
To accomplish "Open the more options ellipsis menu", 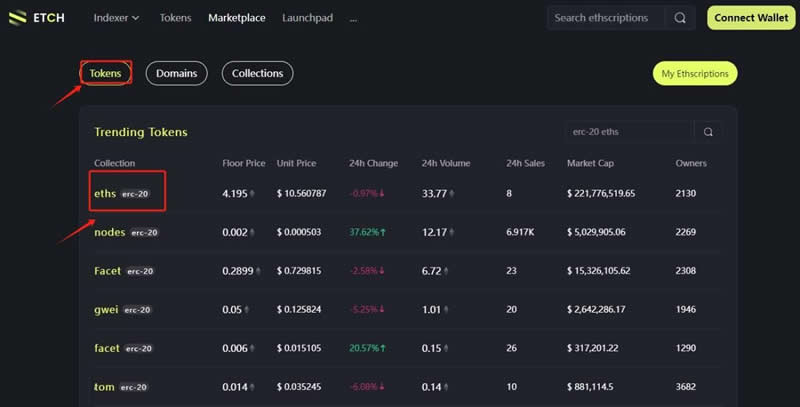I will pyautogui.click(x=353, y=18).
